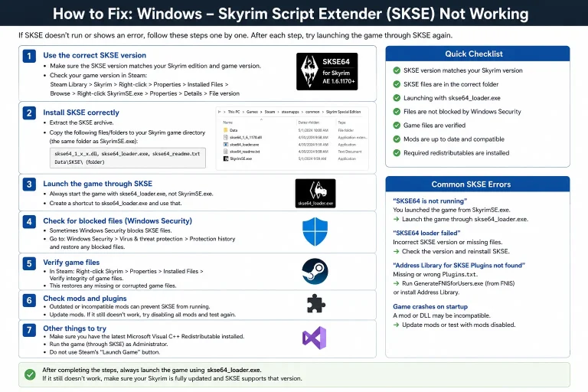Check 'Files are not blocked by Windows Security'
The image size is (588, 392).
397,112
